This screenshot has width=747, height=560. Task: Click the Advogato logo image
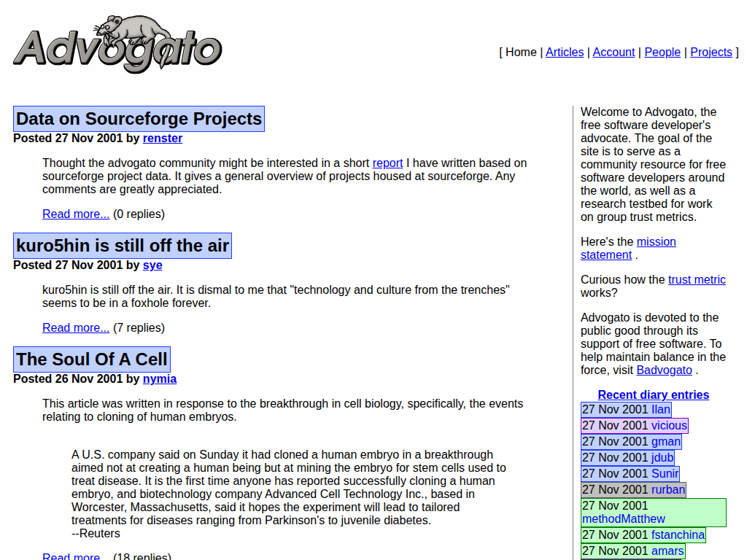pos(117,44)
